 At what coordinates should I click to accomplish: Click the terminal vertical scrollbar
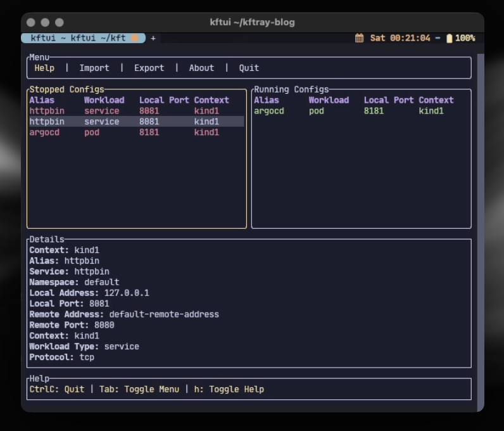pyautogui.click(x=481, y=232)
